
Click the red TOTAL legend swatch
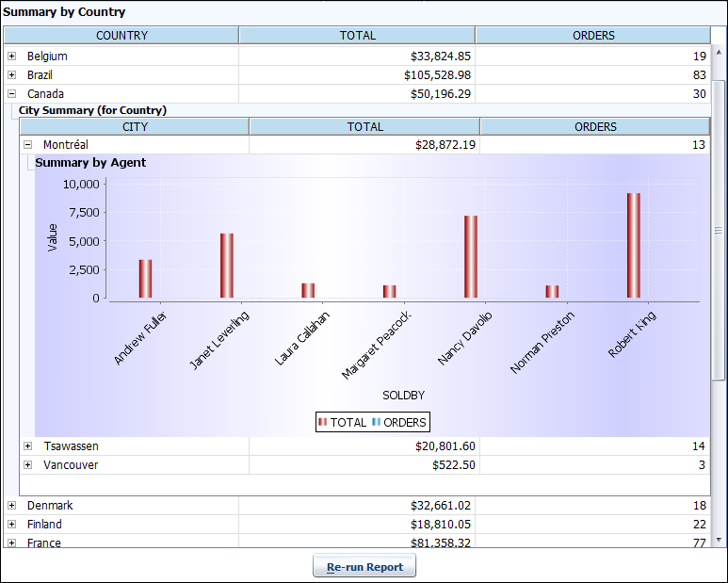(x=323, y=423)
